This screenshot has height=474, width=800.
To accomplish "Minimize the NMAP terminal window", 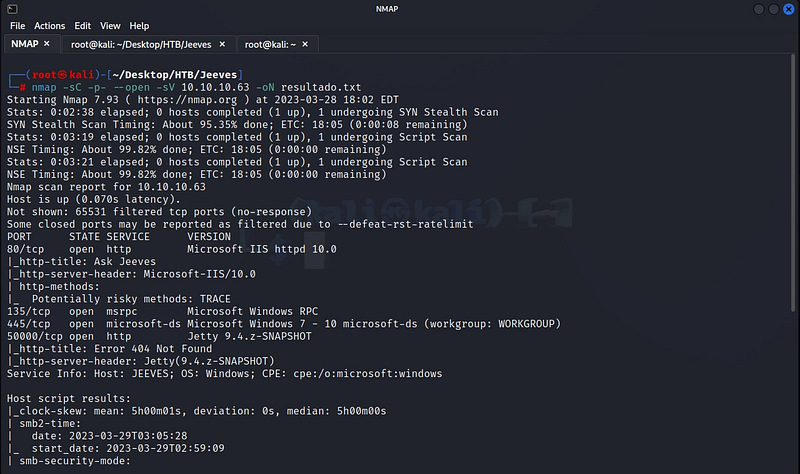I will click(x=759, y=9).
